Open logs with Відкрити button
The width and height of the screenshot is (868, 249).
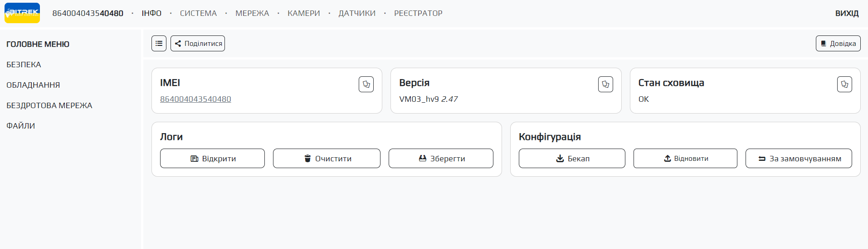coord(212,159)
